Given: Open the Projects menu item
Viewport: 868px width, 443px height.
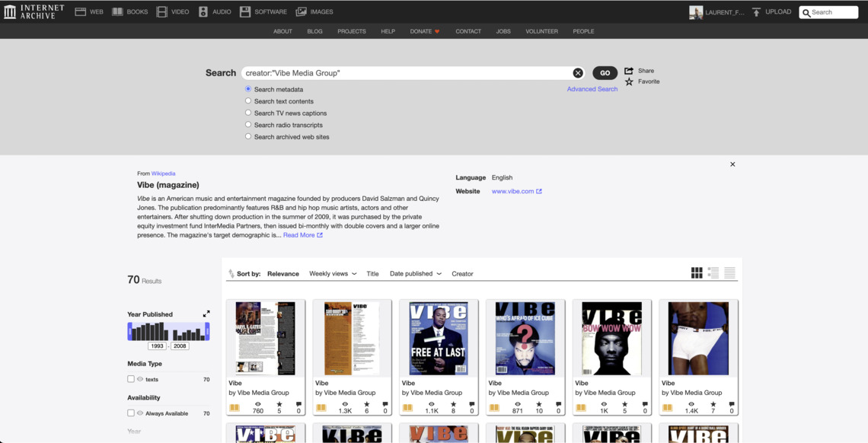Looking at the screenshot, I should (x=352, y=31).
